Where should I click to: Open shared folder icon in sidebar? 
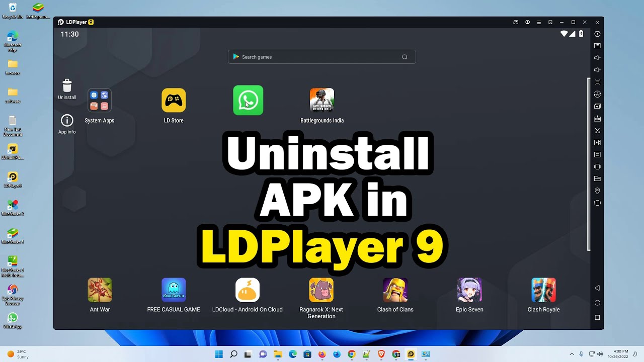pyautogui.click(x=597, y=178)
